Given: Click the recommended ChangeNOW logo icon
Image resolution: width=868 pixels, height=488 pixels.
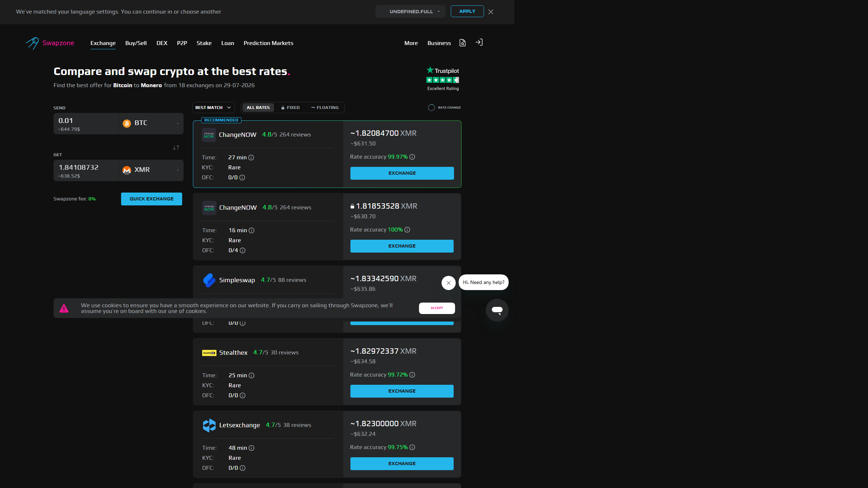Looking at the screenshot, I should [209, 135].
